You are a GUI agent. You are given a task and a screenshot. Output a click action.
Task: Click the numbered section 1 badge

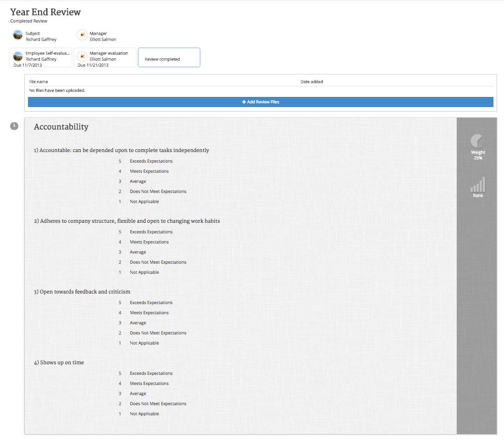point(14,125)
